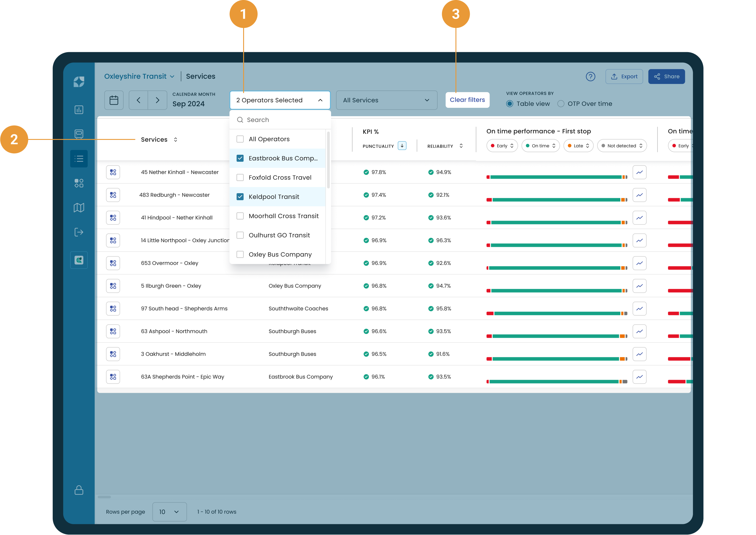The image size is (756, 535).
Task: Click Southburgh Buses on 3 Oakhurst row
Action: pyautogui.click(x=292, y=354)
